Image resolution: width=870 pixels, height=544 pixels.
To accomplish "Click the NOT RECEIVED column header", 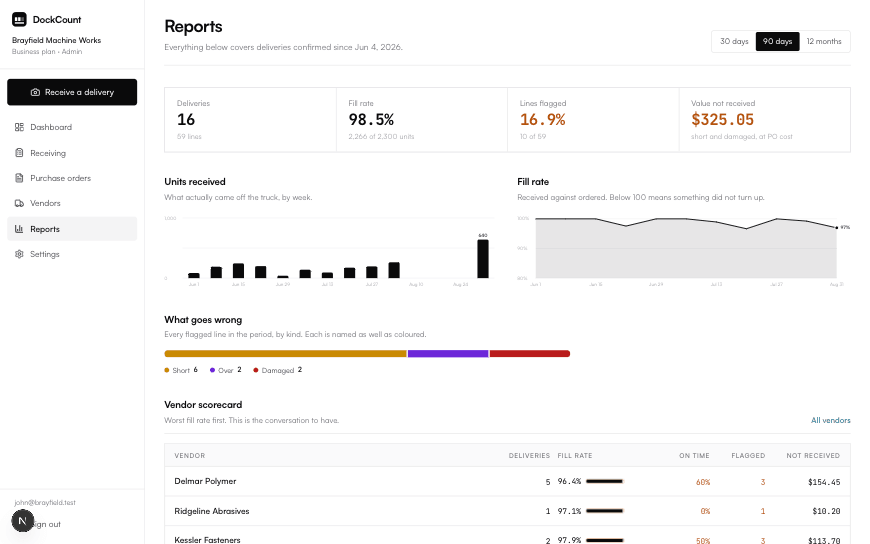I will tap(813, 456).
